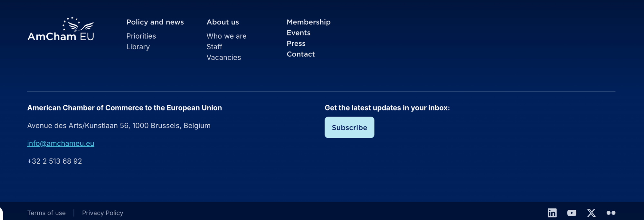Viewport: 644px width, 220px height.
Task: Go to the Priorities page
Action: click(141, 36)
